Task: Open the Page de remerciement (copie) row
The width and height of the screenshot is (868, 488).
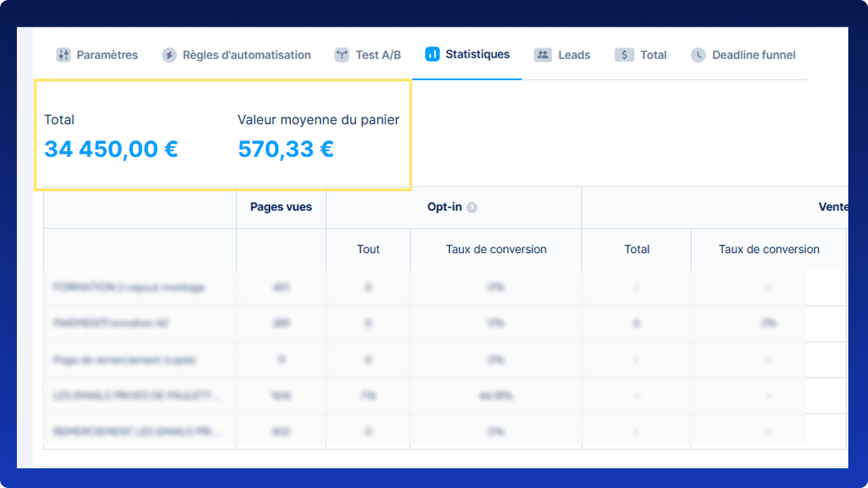Action: point(125,359)
